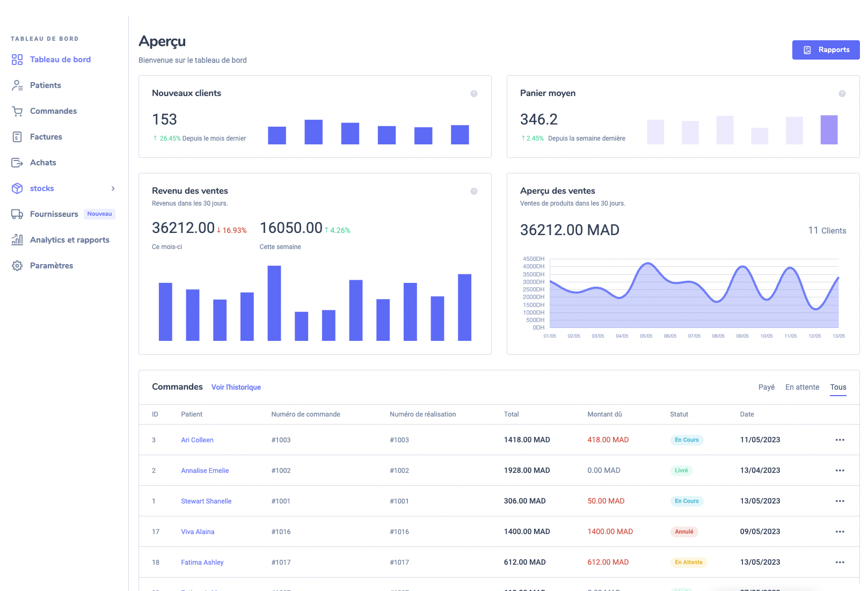Click the Fournisseurs truck icon

point(17,214)
